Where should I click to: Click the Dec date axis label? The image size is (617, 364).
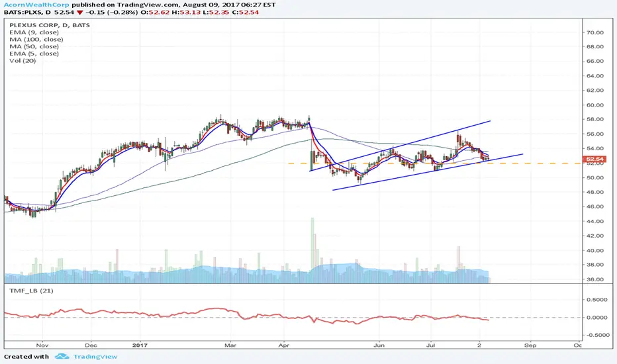click(91, 345)
